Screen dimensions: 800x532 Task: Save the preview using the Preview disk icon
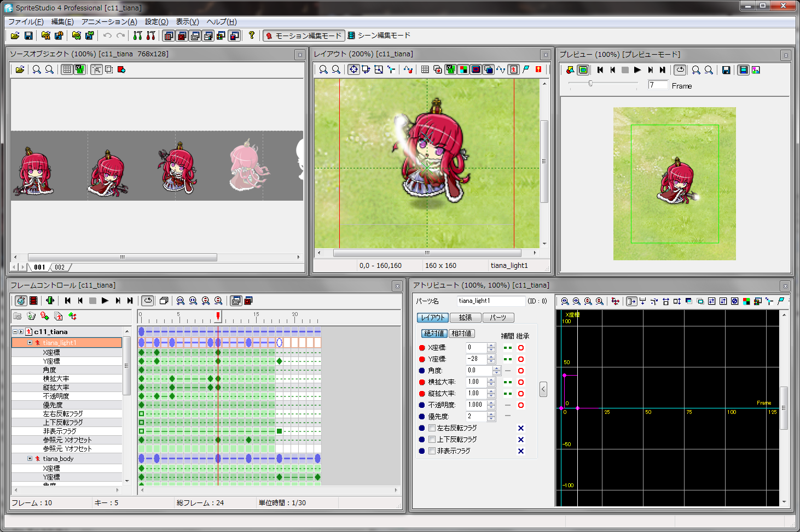coord(726,70)
